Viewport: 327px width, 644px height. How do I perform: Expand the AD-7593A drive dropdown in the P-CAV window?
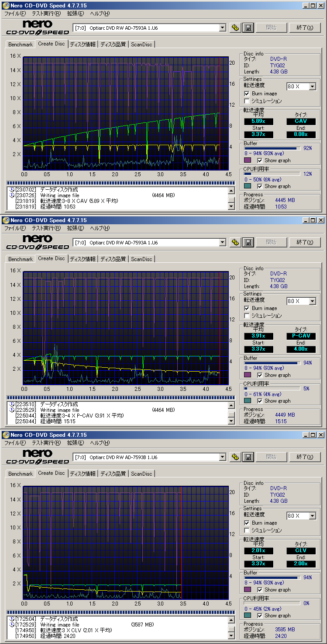[222, 242]
